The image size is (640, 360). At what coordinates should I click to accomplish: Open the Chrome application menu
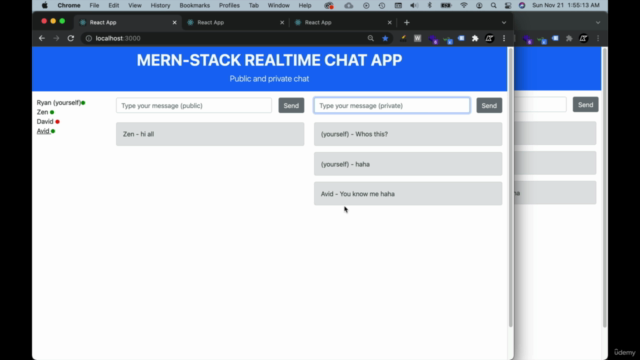click(69, 5)
